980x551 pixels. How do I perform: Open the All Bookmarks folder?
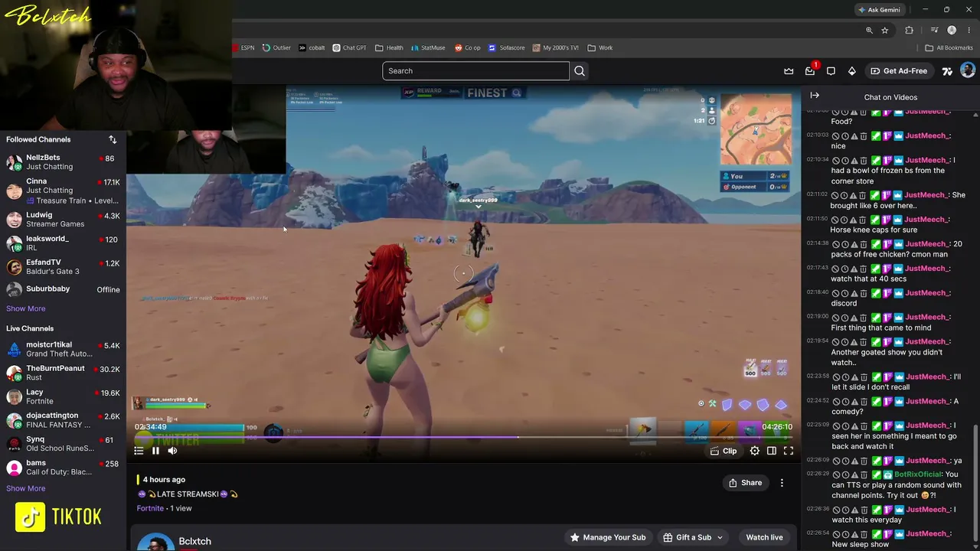(949, 47)
